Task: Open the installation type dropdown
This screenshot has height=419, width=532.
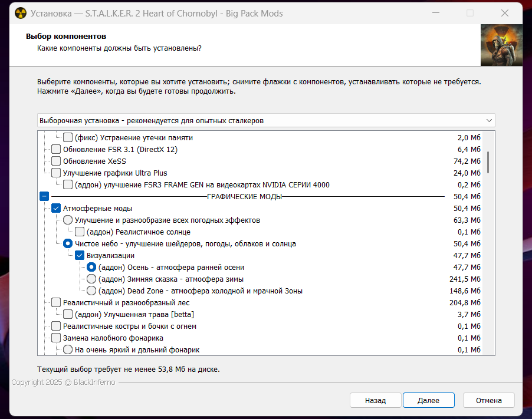Action: coord(266,121)
